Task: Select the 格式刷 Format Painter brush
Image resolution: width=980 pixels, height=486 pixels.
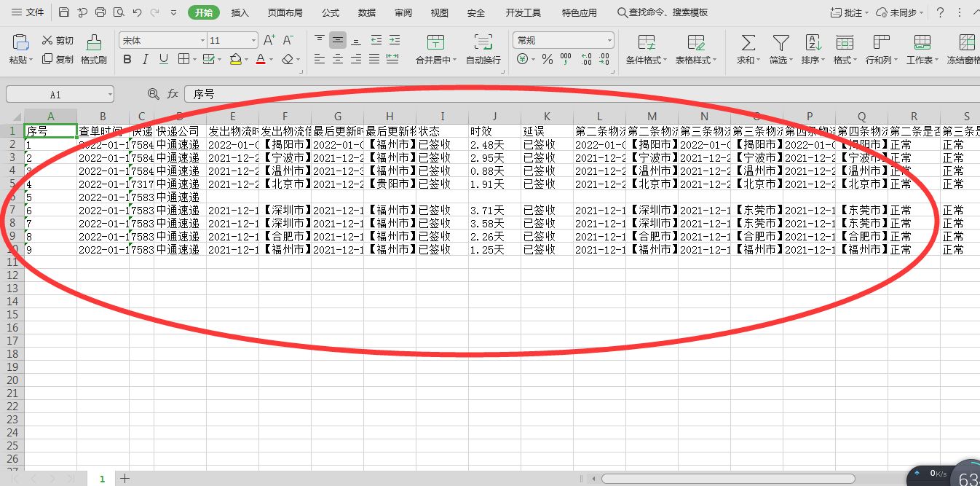Action: click(94, 50)
